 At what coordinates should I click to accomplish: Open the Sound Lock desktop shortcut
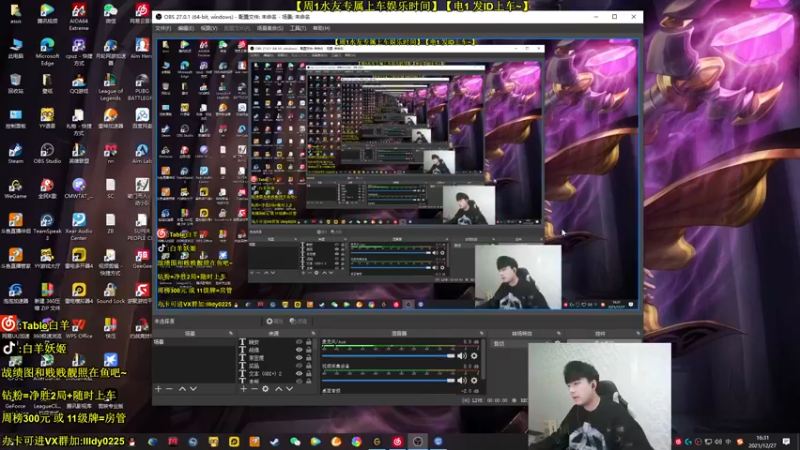[x=110, y=293]
